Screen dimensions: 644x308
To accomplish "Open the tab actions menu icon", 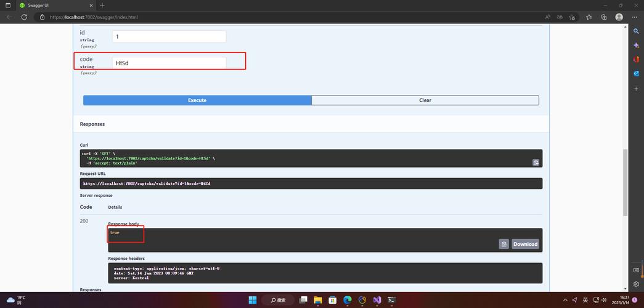I will click(x=8, y=6).
